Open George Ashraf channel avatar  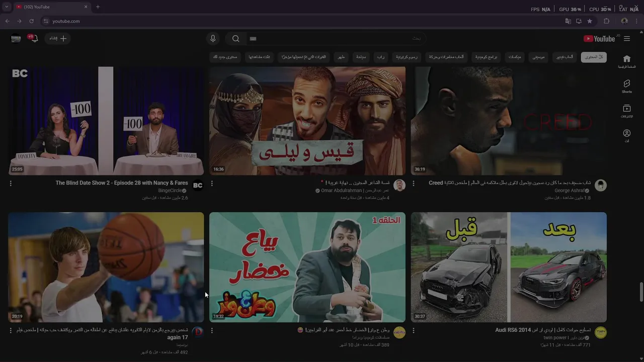[x=601, y=186]
